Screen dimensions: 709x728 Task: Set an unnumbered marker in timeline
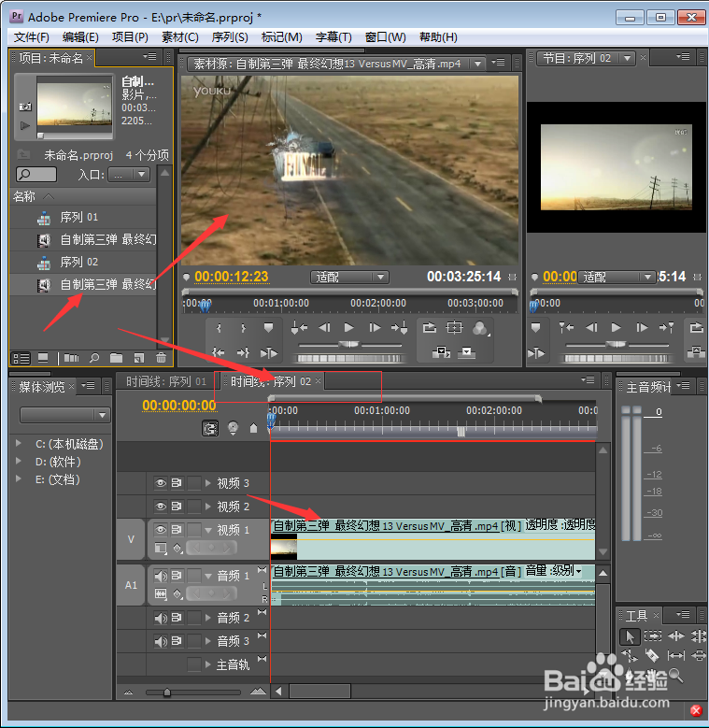point(253,428)
